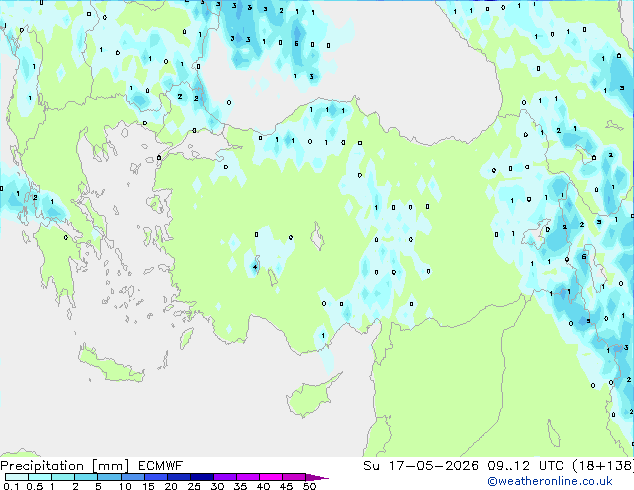634x490 pixels.
Task: Click the map value "4" in western Turkey
Action: tap(255, 267)
